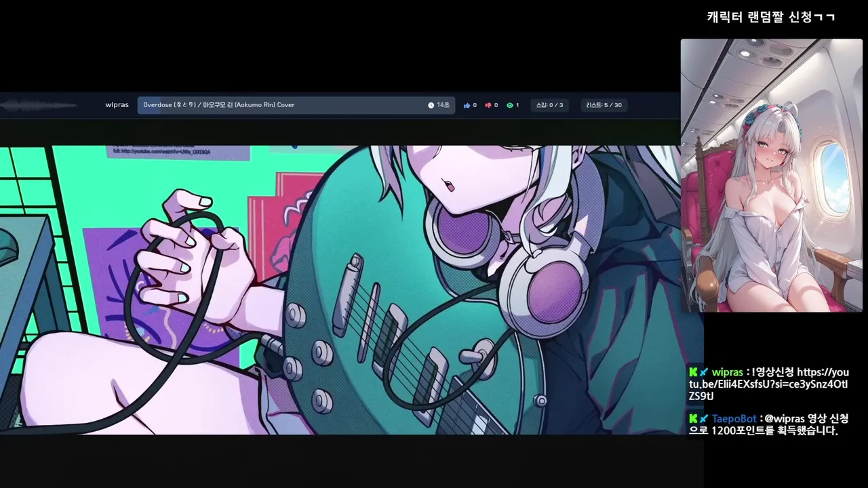Click the anime girl airplane image
The image size is (868, 488).
(x=771, y=176)
